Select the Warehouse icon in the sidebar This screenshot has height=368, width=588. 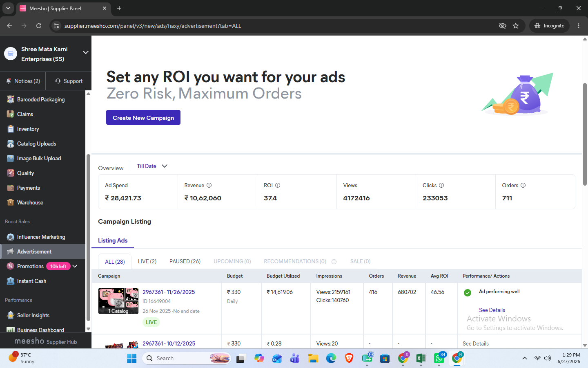(x=11, y=202)
